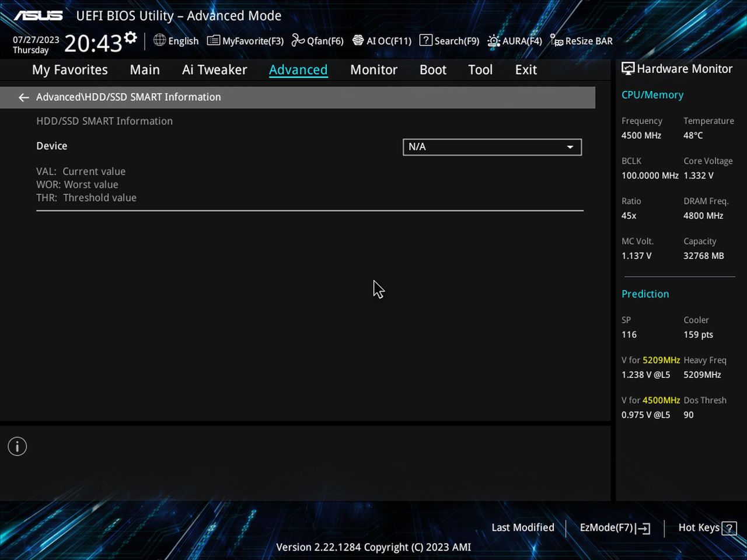Click the date 07/27/2023
The height and width of the screenshot is (560, 747).
(36, 40)
